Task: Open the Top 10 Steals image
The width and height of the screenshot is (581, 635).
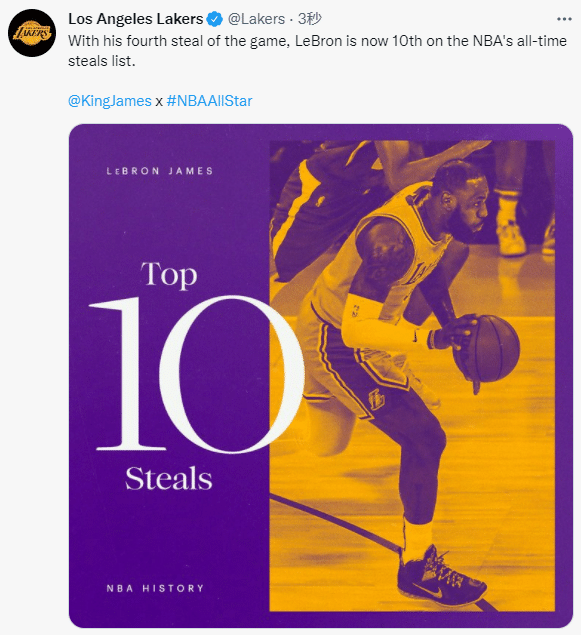Action: 321,375
